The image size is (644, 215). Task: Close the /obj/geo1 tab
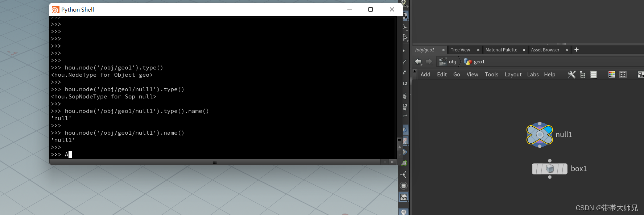[443, 50]
